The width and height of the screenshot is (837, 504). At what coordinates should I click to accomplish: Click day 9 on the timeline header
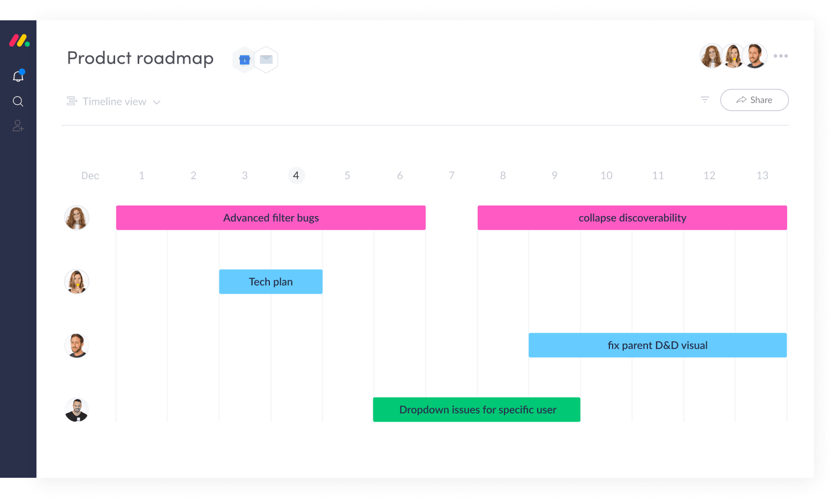[x=555, y=175]
